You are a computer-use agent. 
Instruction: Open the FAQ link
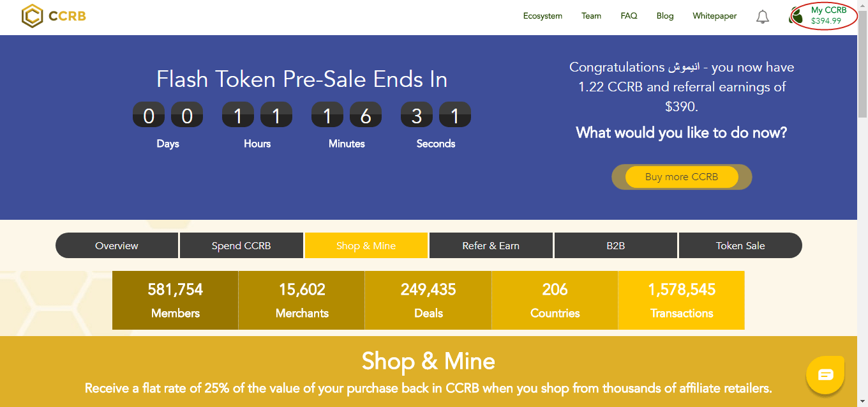pyautogui.click(x=629, y=16)
